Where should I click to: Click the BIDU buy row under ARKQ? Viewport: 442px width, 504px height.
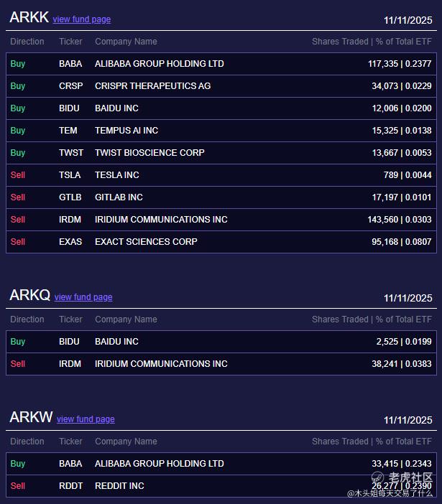pos(221,341)
